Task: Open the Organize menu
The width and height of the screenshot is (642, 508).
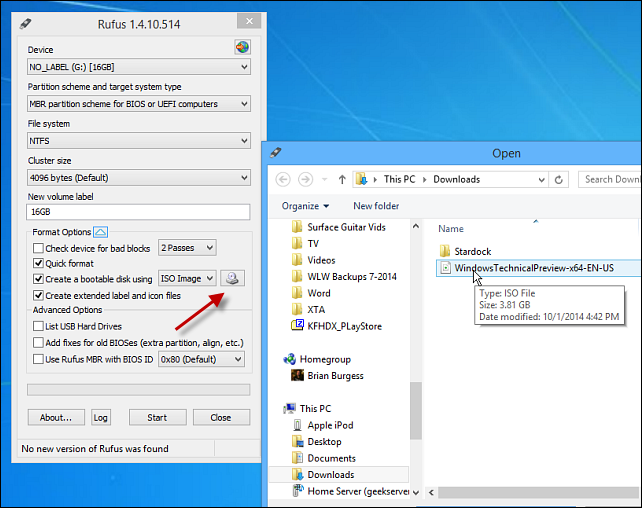Action: [304, 206]
